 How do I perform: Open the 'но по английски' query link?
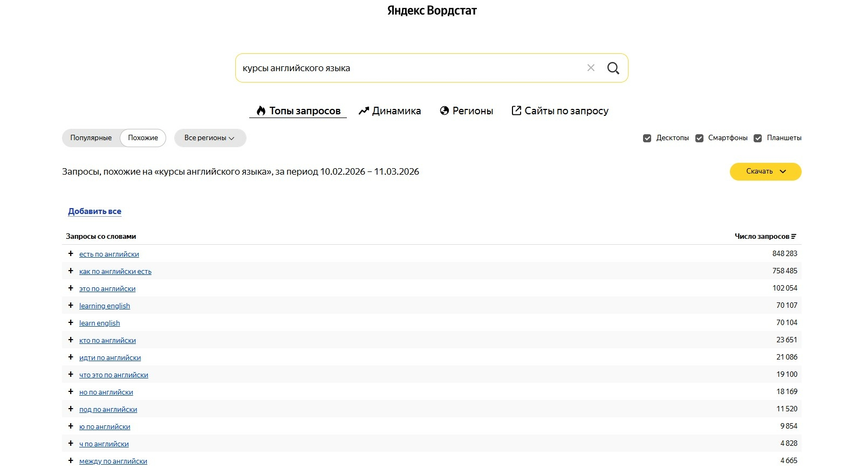pos(106,392)
